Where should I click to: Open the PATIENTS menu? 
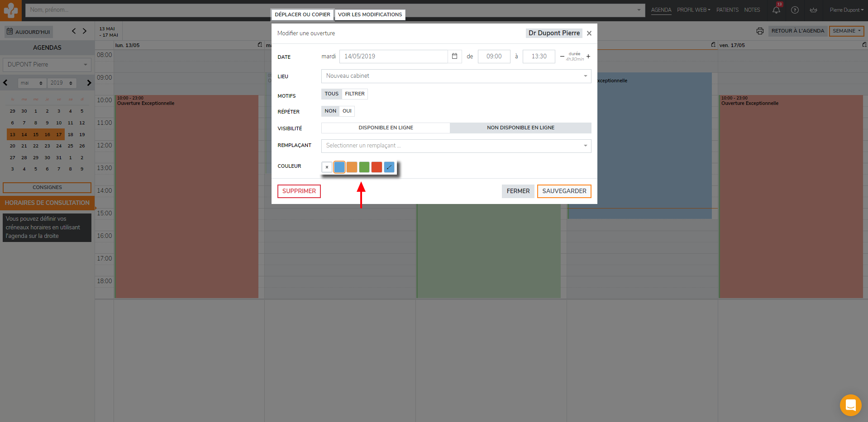(727, 10)
